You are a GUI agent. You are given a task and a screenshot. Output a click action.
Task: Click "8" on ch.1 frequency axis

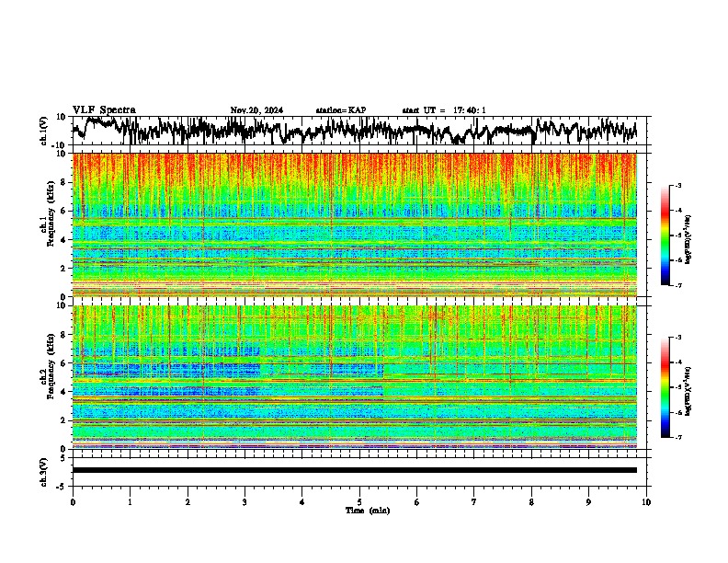coord(63,182)
